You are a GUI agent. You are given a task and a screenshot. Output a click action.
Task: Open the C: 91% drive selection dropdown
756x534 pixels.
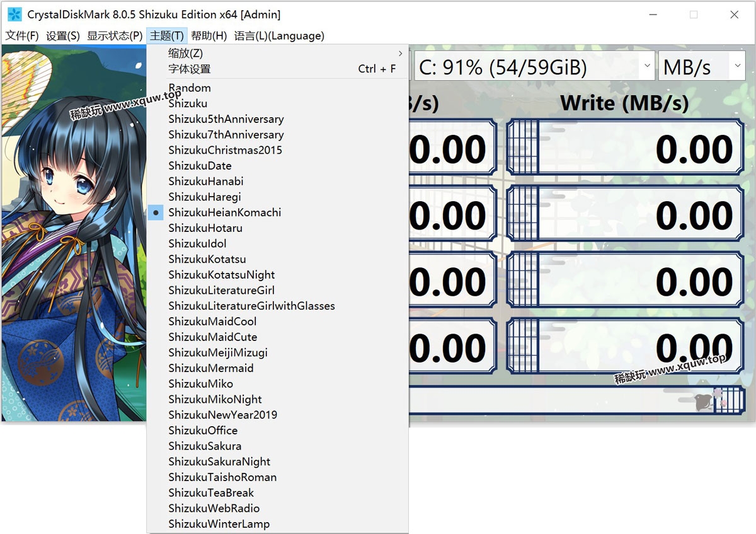pos(534,66)
